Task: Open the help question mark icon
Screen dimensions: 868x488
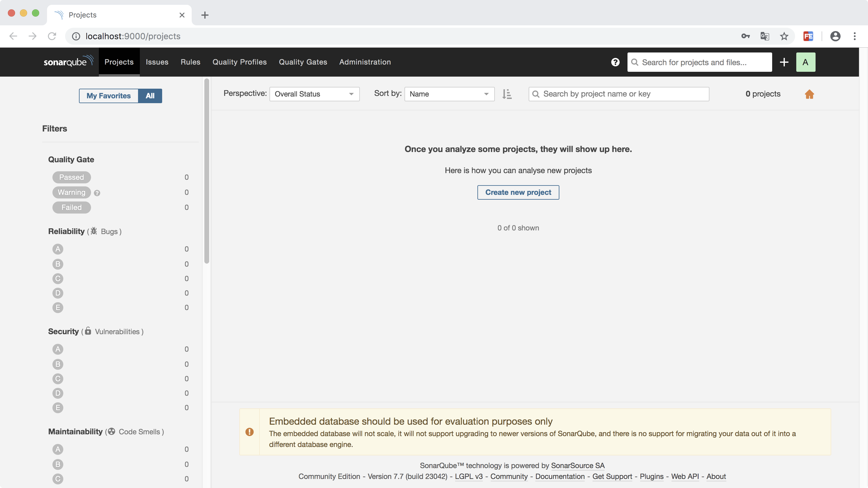Action: click(615, 62)
